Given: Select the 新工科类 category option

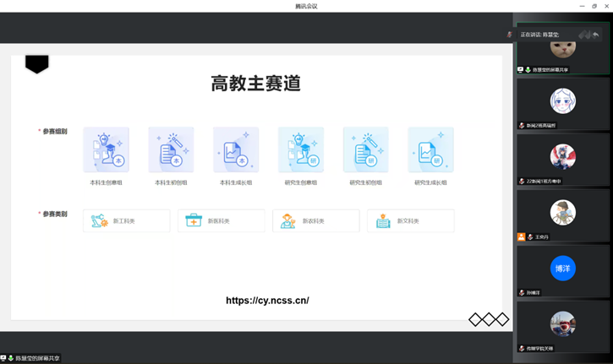Looking at the screenshot, I should (x=126, y=221).
